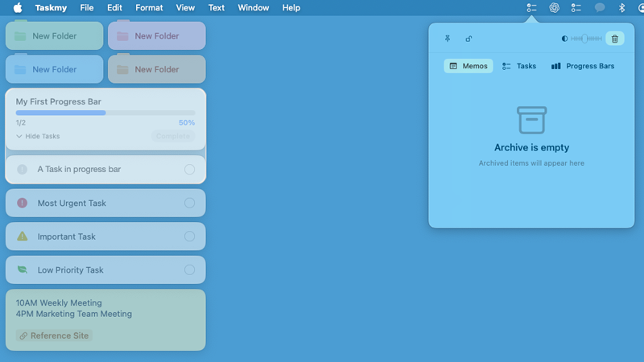Open the ChatGPT menu bar icon
Viewport: 644px width, 362px height.
[x=555, y=8]
